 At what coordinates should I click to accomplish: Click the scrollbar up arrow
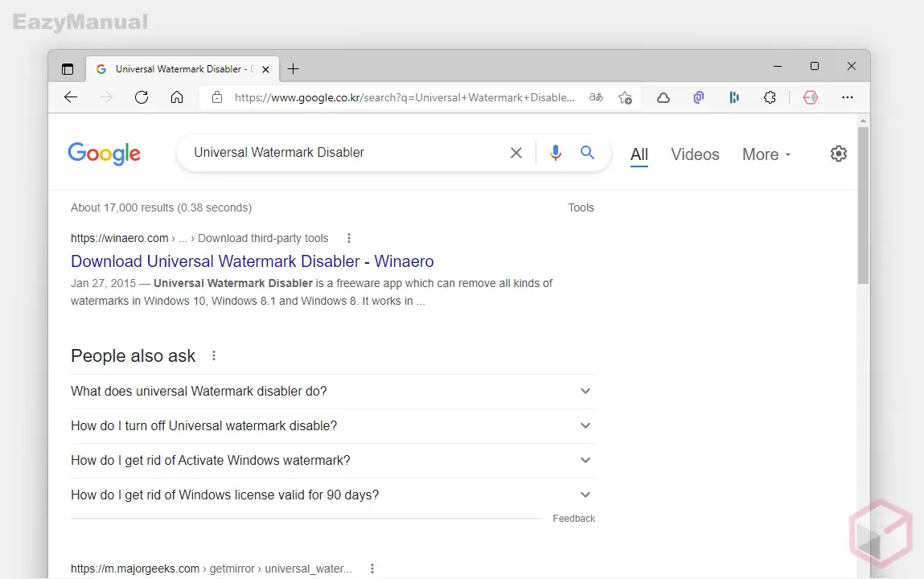click(x=864, y=121)
